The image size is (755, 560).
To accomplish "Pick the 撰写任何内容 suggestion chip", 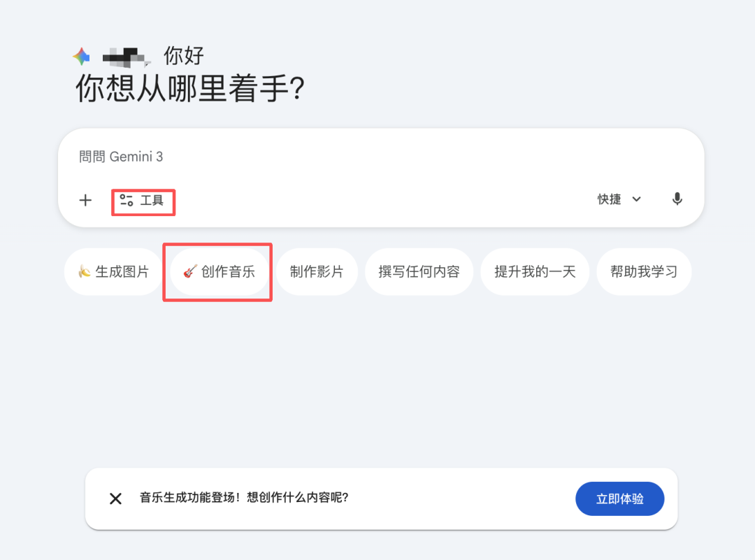I will coord(419,272).
